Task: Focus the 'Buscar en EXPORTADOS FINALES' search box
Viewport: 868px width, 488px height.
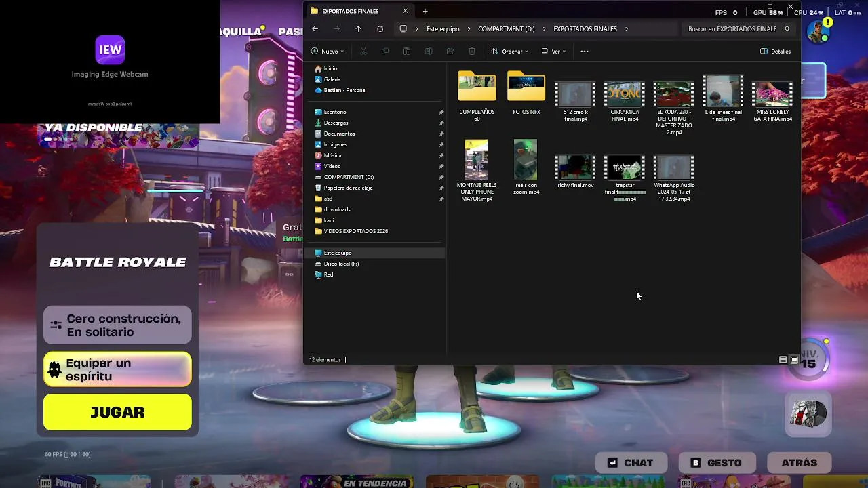Action: [x=736, y=29]
